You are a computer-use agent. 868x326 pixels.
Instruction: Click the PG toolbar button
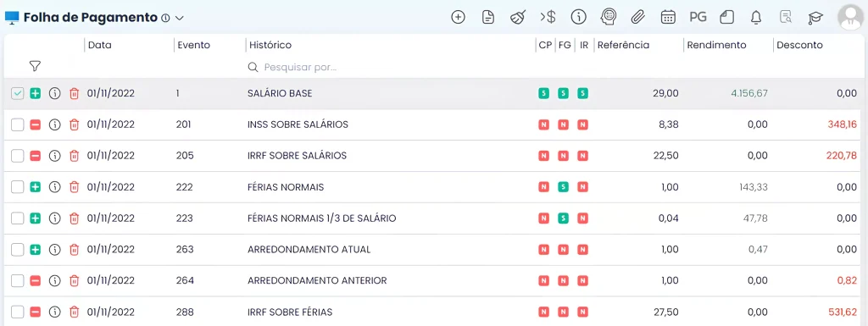698,17
